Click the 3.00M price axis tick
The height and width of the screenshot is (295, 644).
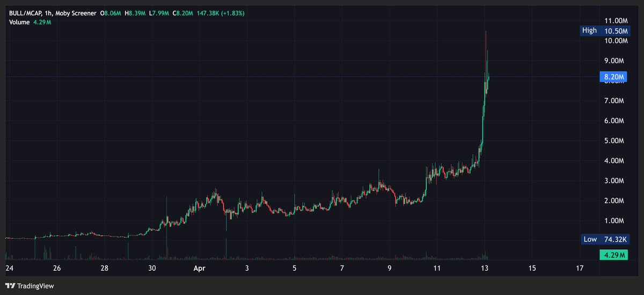coord(614,181)
